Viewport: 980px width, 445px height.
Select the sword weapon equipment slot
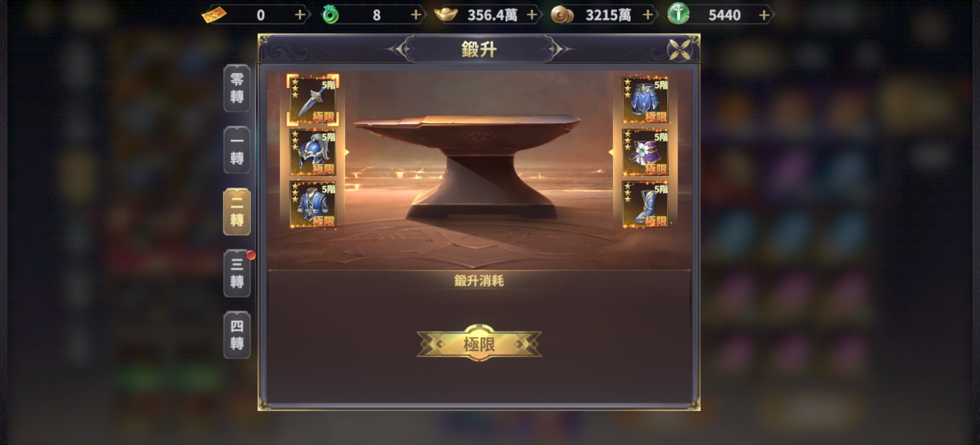313,100
